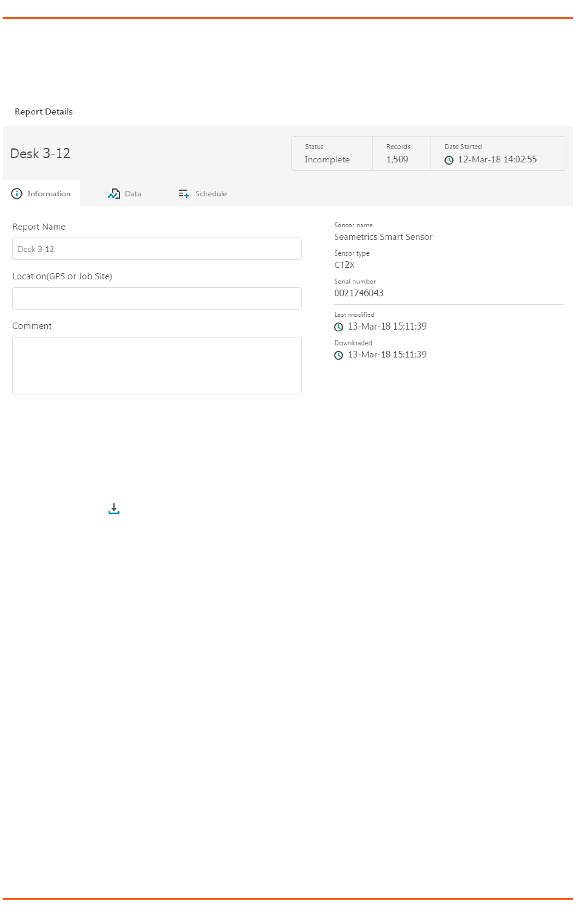Select the Information tab label
Viewport: 576px width, 924px height.
pos(49,194)
